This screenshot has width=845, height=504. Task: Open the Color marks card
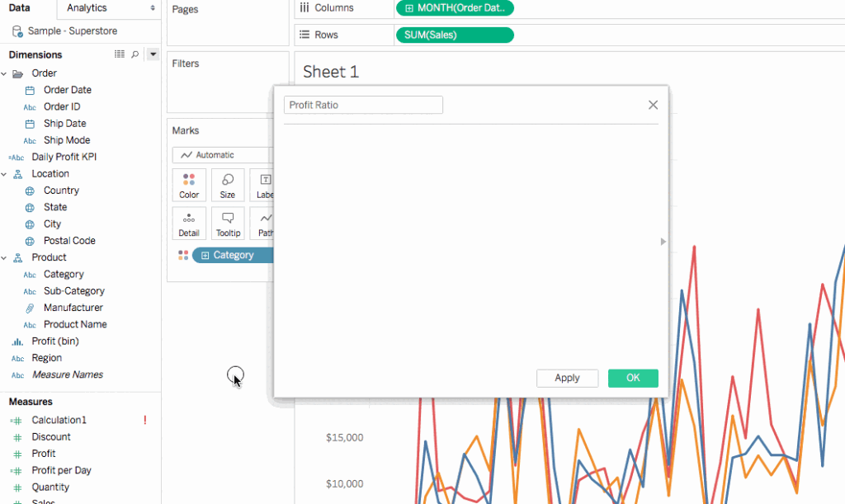pyautogui.click(x=189, y=185)
